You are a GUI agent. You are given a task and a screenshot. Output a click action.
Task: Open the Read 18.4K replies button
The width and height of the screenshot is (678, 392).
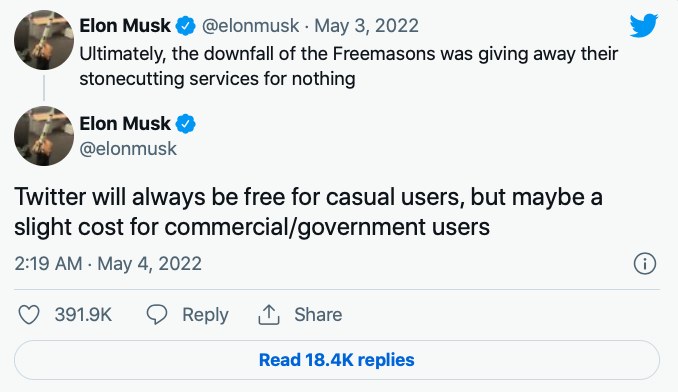tap(337, 360)
